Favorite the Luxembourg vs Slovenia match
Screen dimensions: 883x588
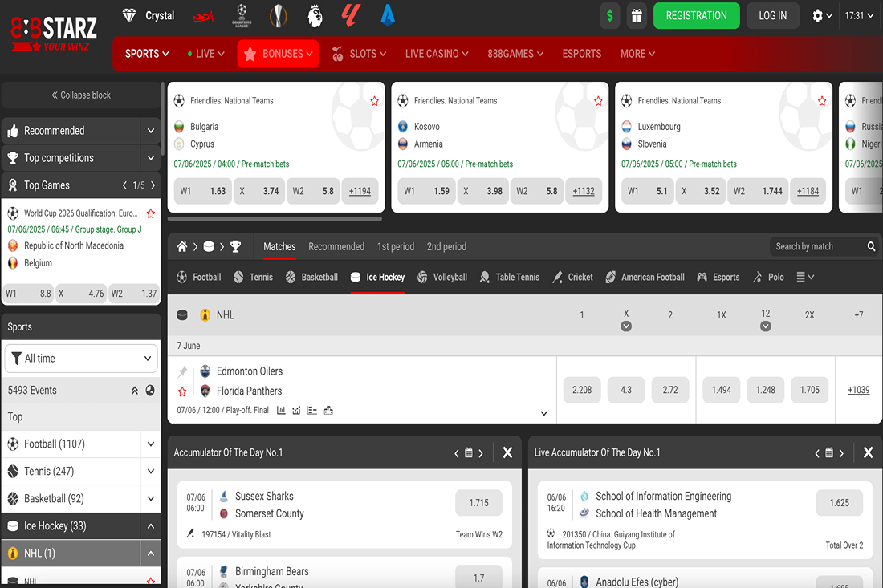coord(822,101)
